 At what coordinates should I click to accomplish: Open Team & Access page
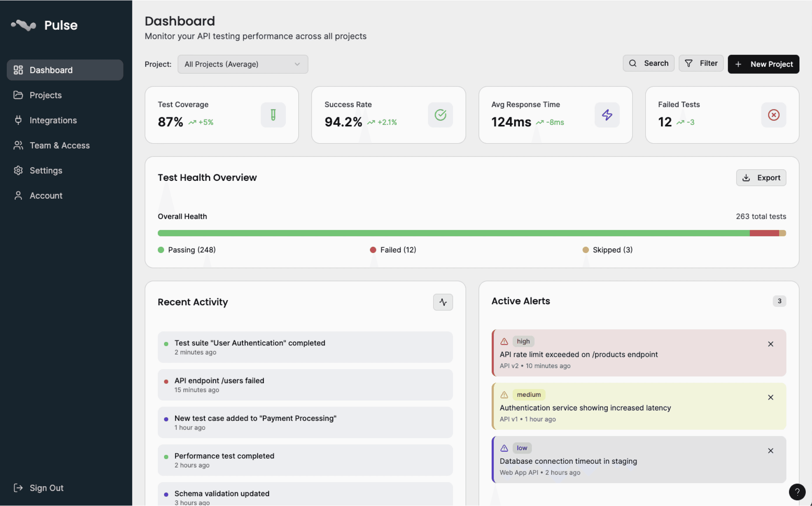(59, 145)
